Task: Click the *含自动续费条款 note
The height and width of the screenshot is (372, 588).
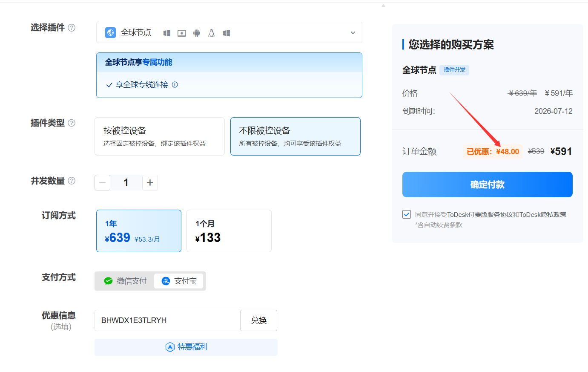Action: 439,225
